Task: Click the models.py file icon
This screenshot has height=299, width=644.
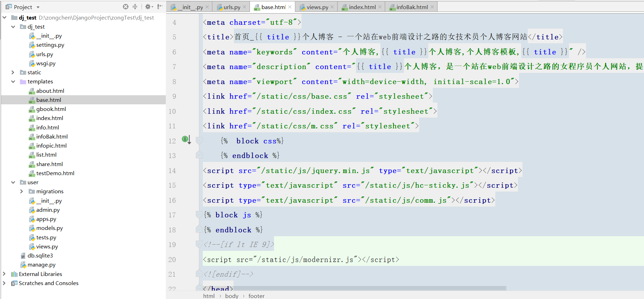Action: coord(32,228)
